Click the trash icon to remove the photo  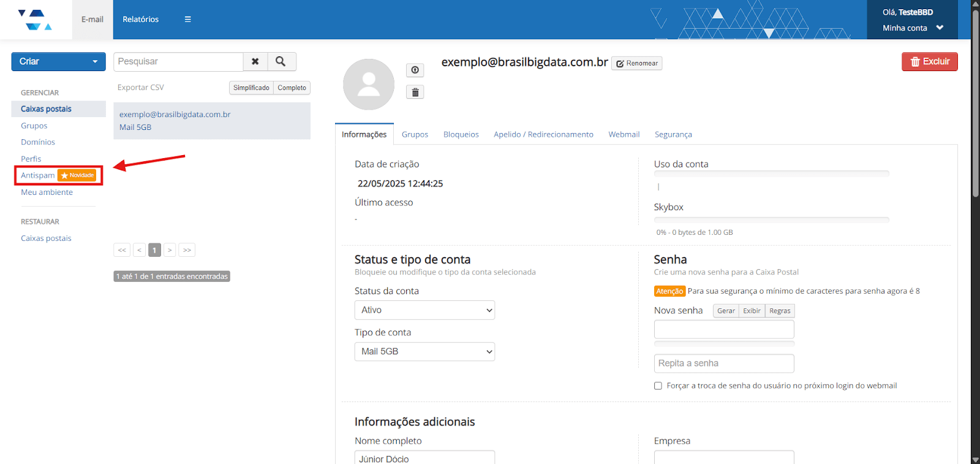415,92
